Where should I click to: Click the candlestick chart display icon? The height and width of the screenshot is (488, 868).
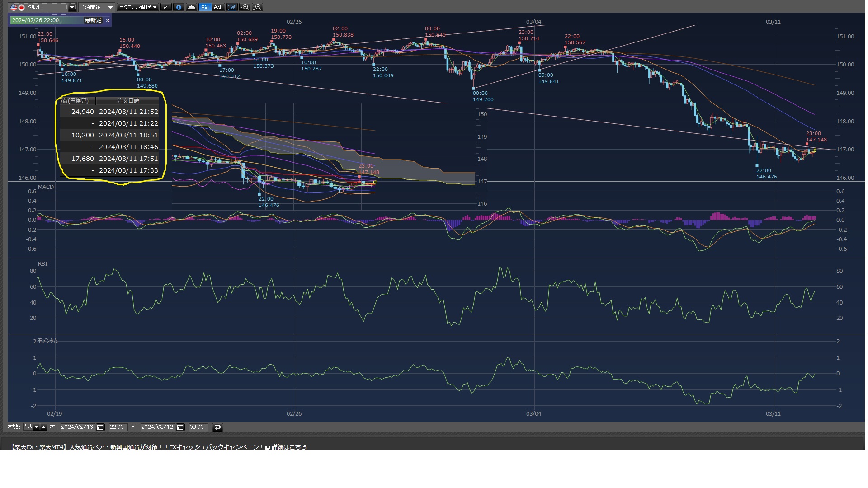232,7
